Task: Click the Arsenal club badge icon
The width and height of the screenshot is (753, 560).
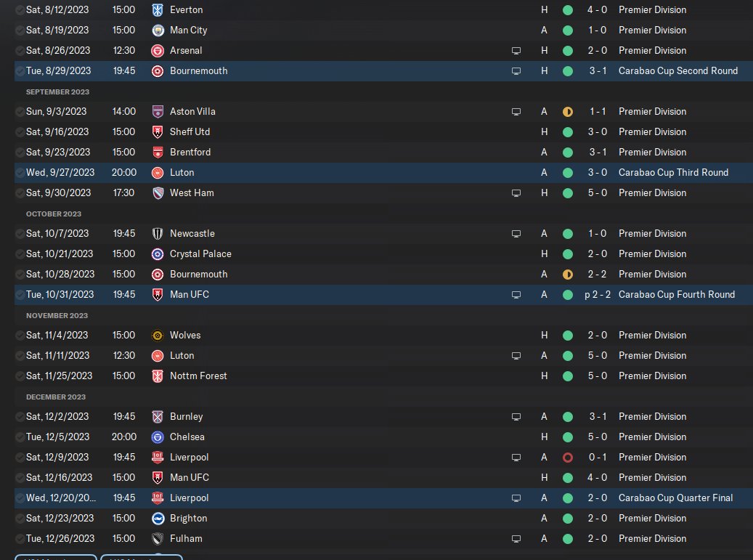Action: click(x=157, y=51)
